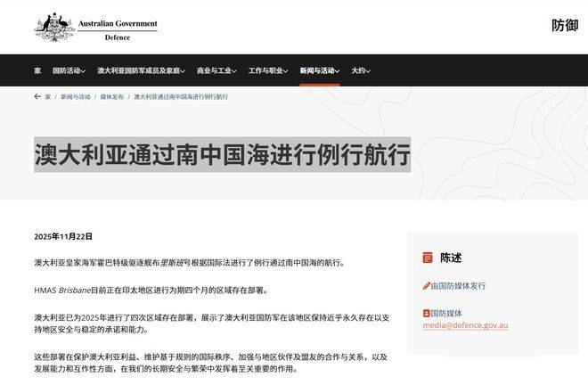Open the 家 breadcrumb link
588x385 pixels.
click(x=47, y=96)
